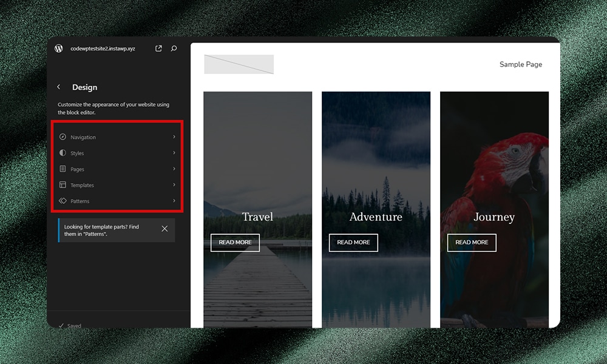The image size is (607, 364).
Task: Dismiss the template parts notice
Action: [x=164, y=228]
